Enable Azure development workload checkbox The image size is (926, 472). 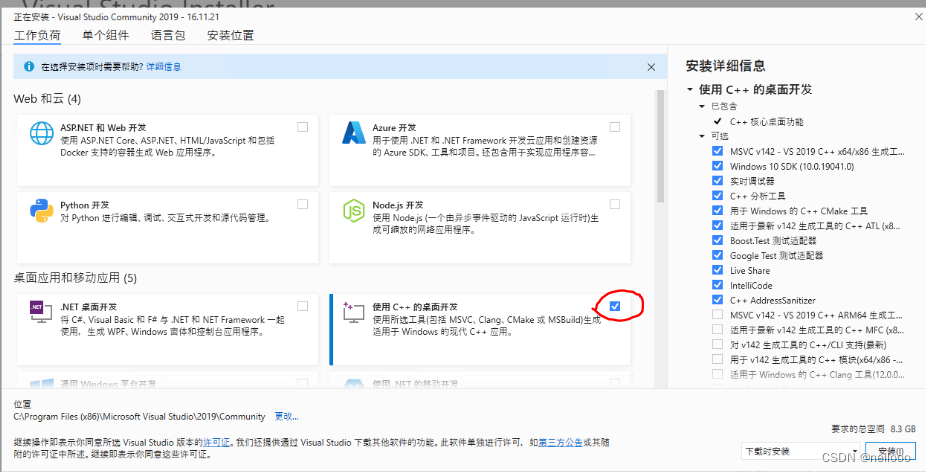pyautogui.click(x=615, y=127)
